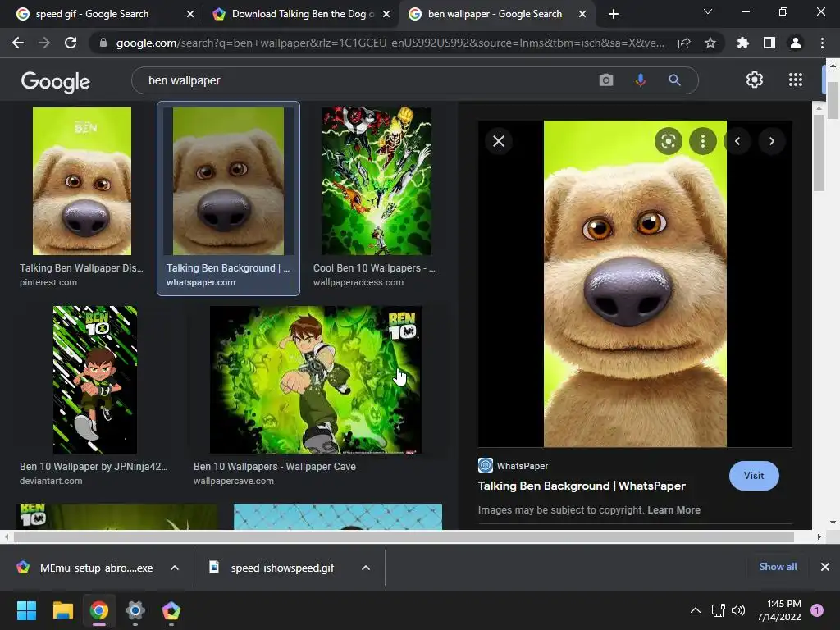Screen dimensions: 840x630
Task: Open Ben 10 Wallpaper deviantart thumbnail
Action: tap(95, 380)
